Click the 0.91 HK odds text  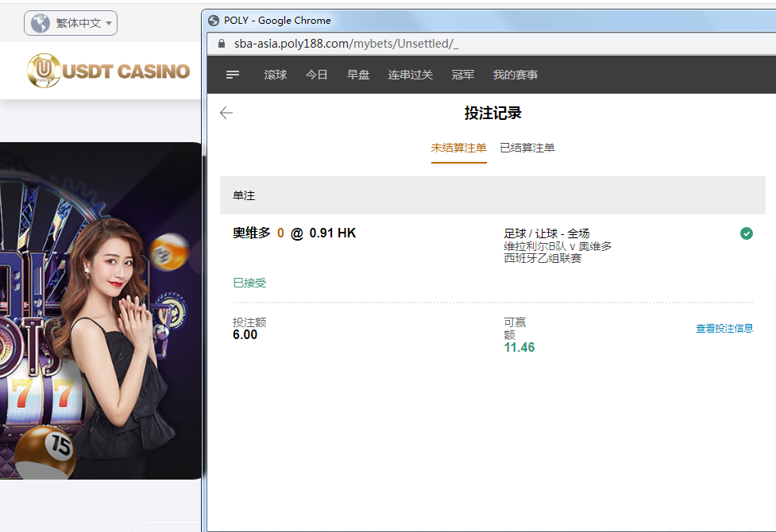click(x=333, y=233)
